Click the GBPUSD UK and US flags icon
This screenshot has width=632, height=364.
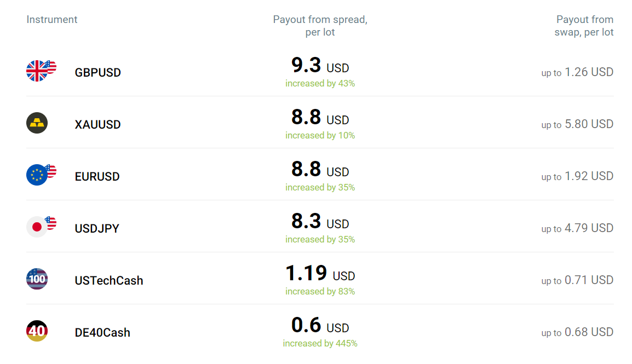[x=41, y=71]
